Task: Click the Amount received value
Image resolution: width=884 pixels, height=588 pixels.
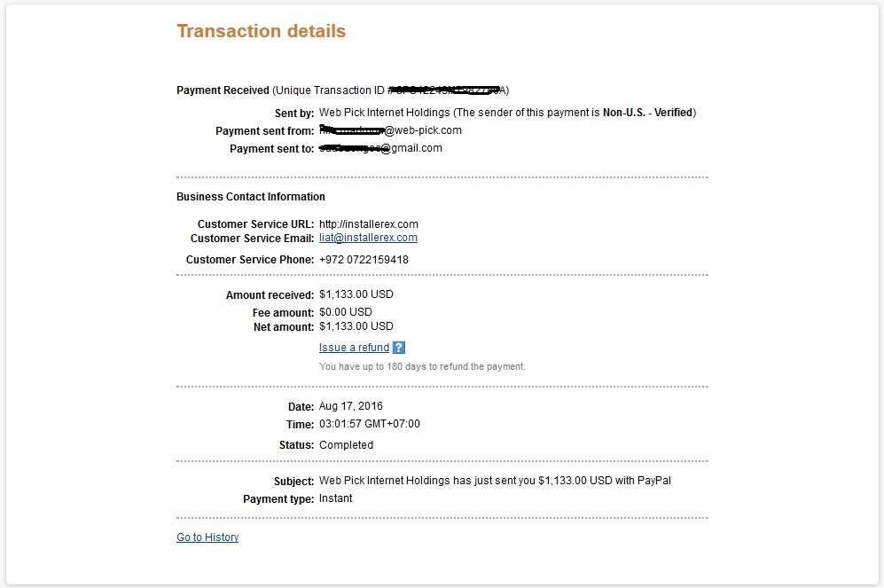Action: tap(356, 294)
